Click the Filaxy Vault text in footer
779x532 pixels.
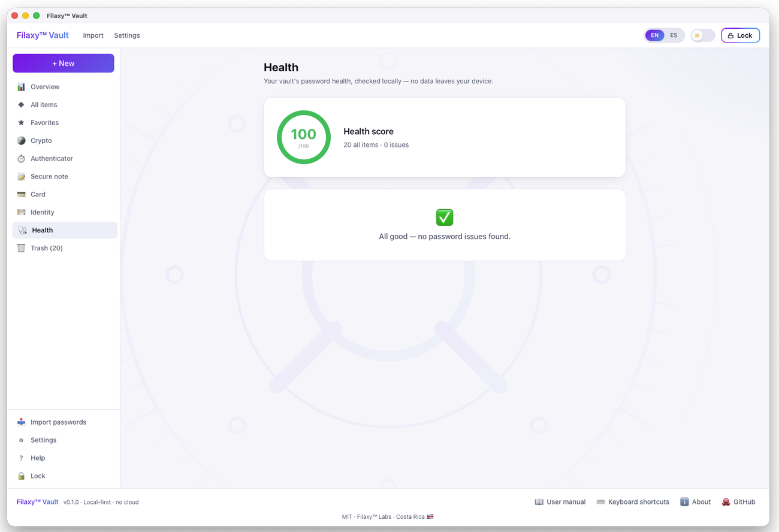click(x=38, y=502)
